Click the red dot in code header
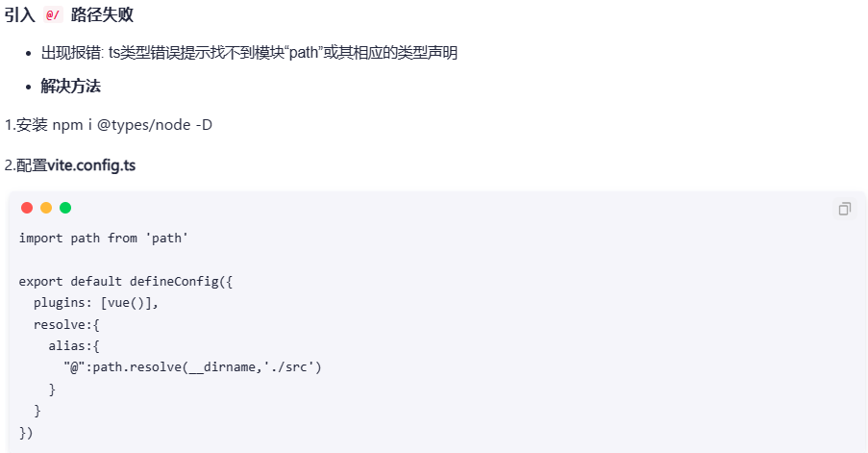868x453 pixels. tap(27, 208)
